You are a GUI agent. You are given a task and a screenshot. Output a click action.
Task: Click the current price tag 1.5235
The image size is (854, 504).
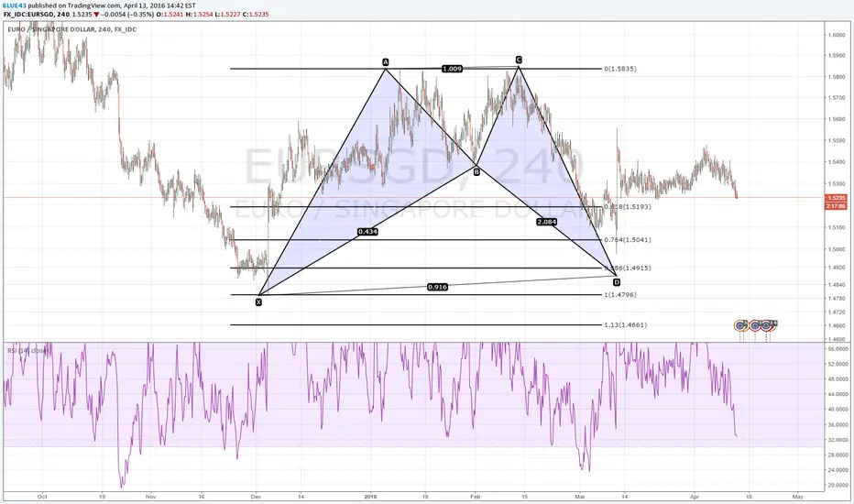pyautogui.click(x=836, y=198)
